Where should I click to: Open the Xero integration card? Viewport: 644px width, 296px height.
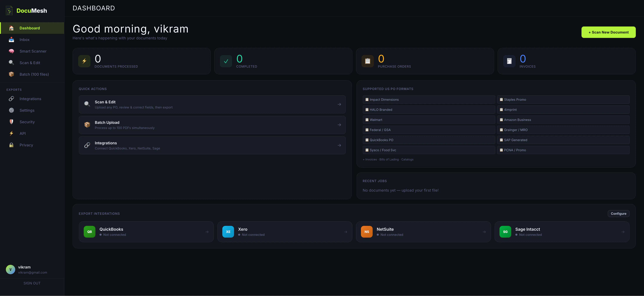pos(285,232)
